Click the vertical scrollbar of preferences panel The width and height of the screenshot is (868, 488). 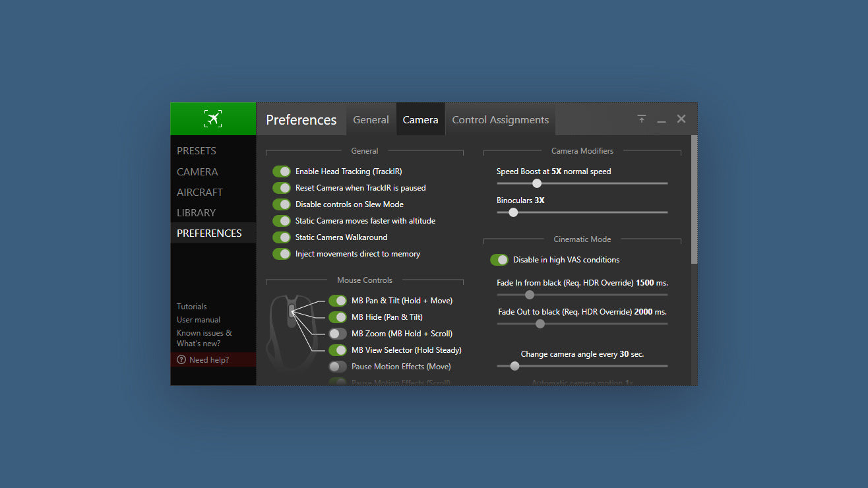pos(694,198)
